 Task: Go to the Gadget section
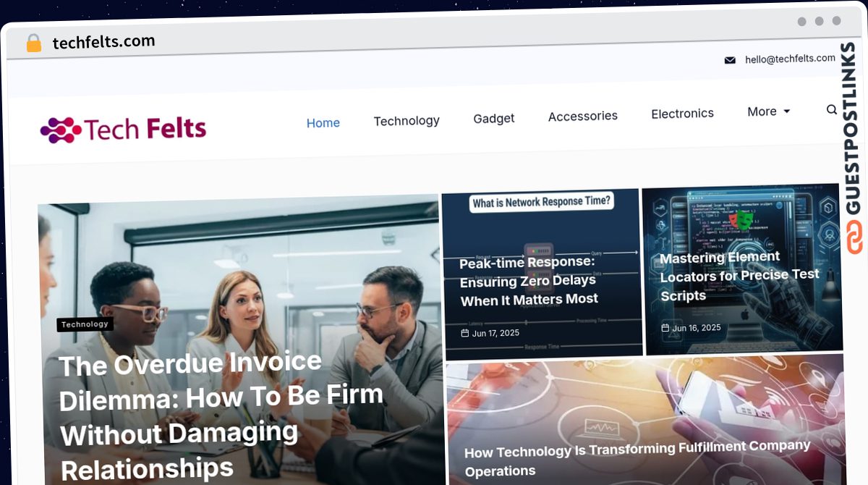click(x=494, y=118)
